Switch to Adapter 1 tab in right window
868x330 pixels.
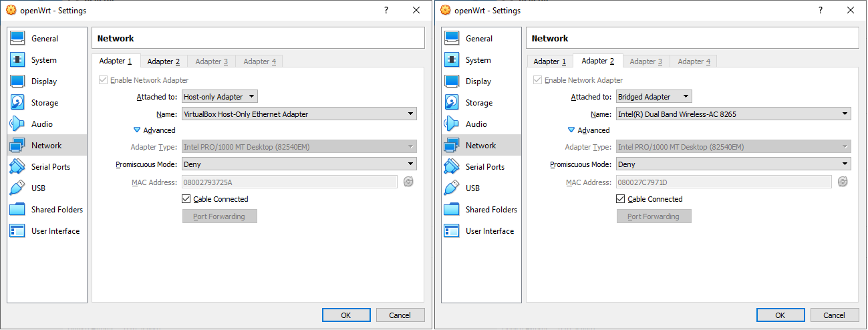point(550,61)
